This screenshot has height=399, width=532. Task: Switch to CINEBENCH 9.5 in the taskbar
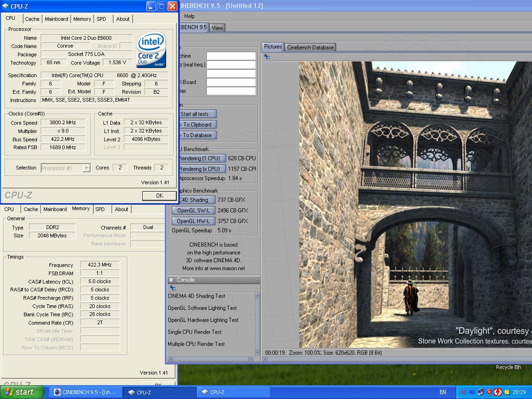[x=85, y=392]
